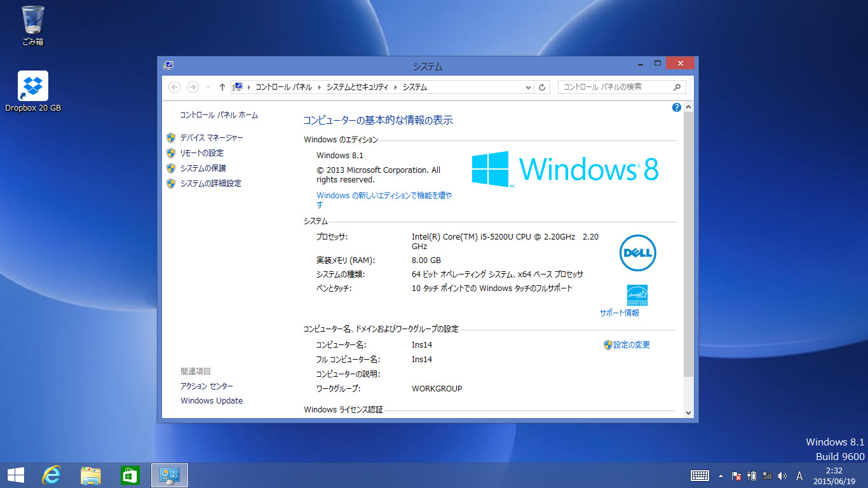Open サポート情報 link
Image resolution: width=868 pixels, height=488 pixels.
coord(620,313)
